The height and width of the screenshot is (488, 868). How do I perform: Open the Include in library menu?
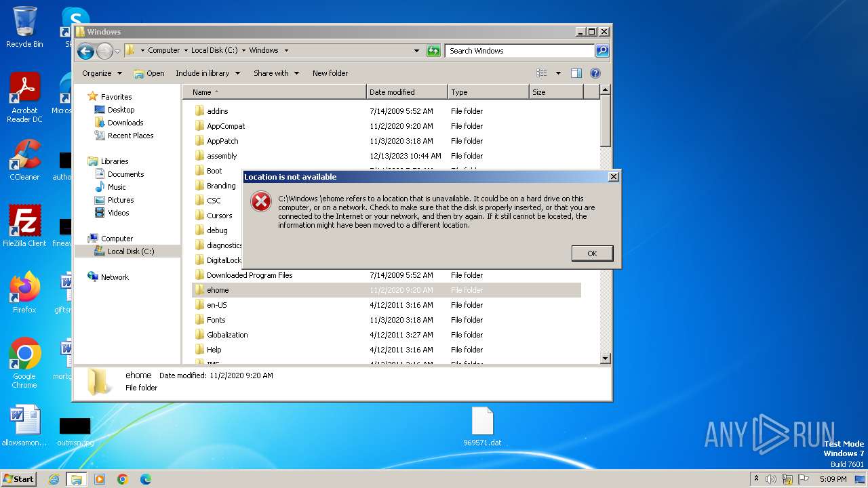pyautogui.click(x=208, y=73)
